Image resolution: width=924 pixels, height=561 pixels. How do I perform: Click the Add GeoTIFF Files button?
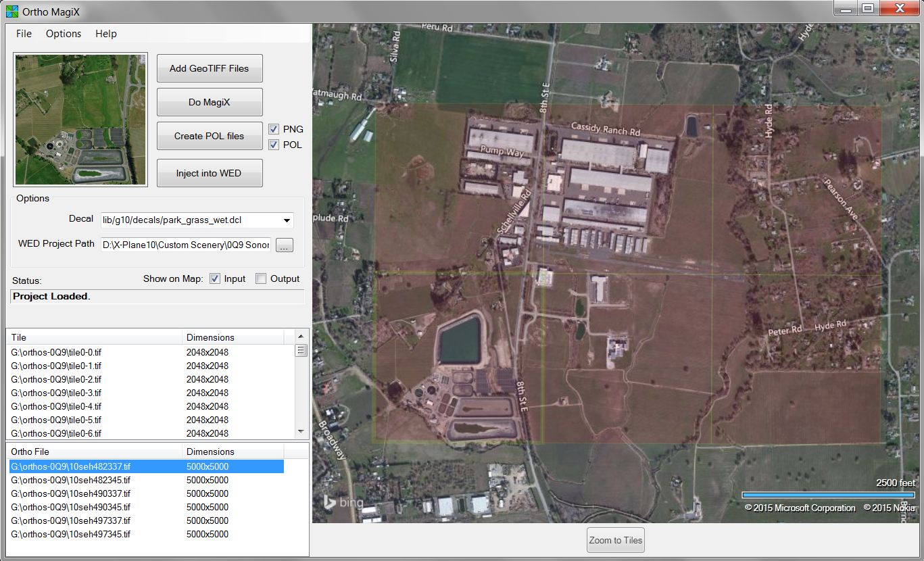click(x=210, y=68)
